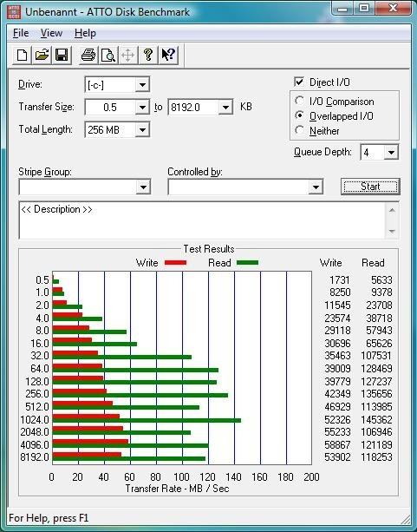Click the read value 118253
Image resolution: width=417 pixels, height=532 pixels.
point(376,457)
